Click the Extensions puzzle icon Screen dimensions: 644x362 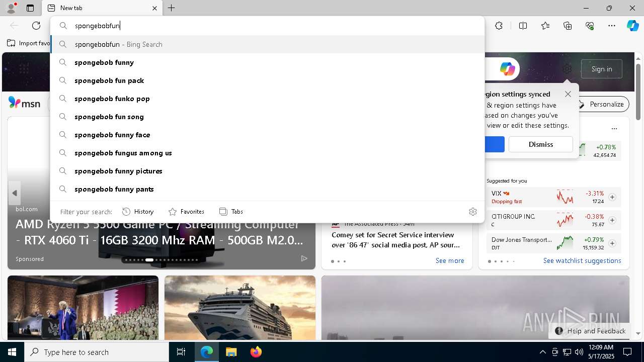tap(499, 26)
